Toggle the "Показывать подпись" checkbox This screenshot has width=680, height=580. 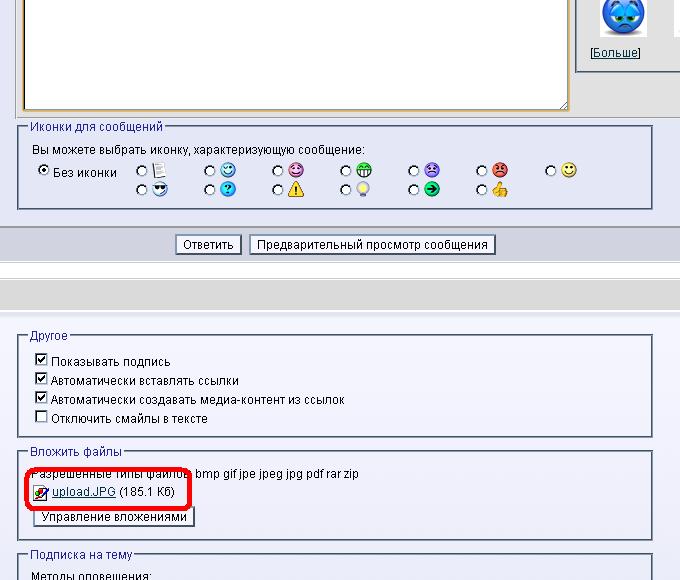pyautogui.click(x=42, y=360)
